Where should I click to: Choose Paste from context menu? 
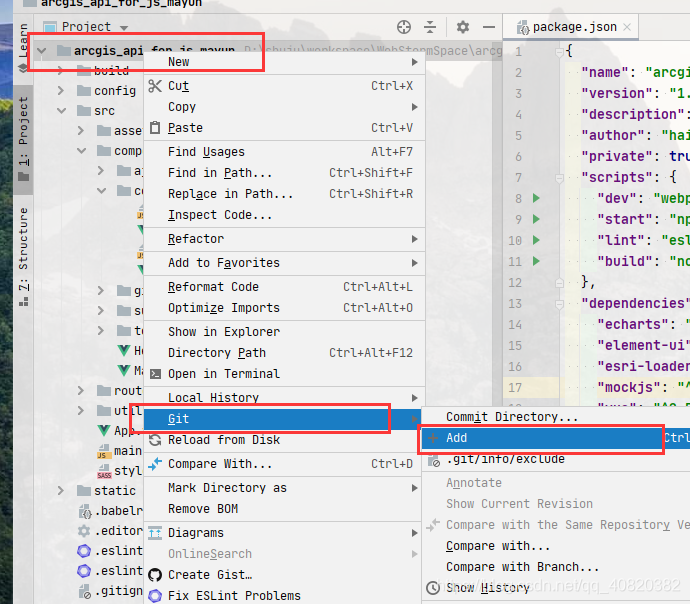coord(284,128)
